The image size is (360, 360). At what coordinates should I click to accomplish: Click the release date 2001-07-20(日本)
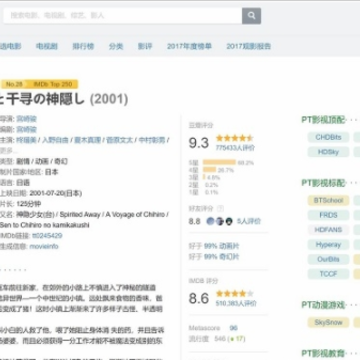(56, 193)
